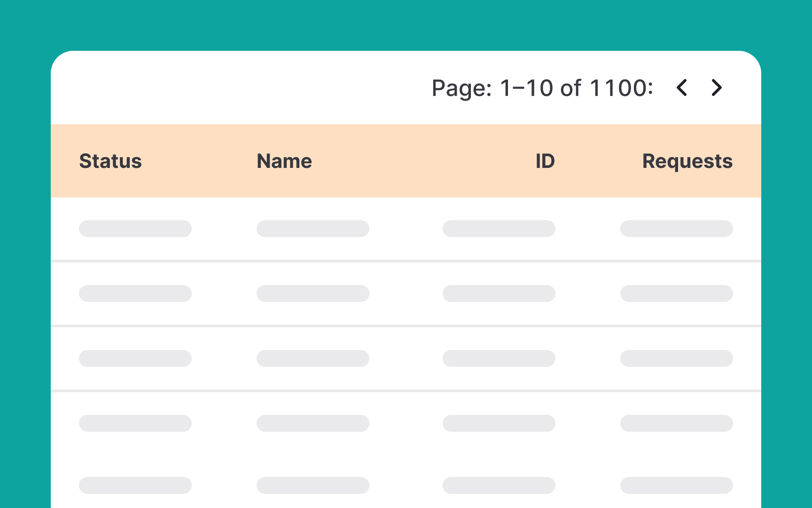Image resolution: width=812 pixels, height=508 pixels.
Task: Click the fourth row Status placeholder
Action: [135, 423]
